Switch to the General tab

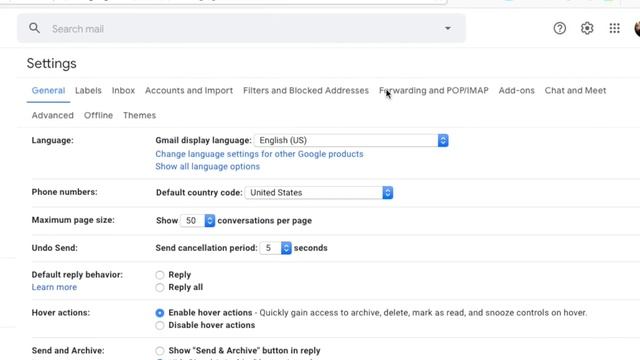point(48,91)
